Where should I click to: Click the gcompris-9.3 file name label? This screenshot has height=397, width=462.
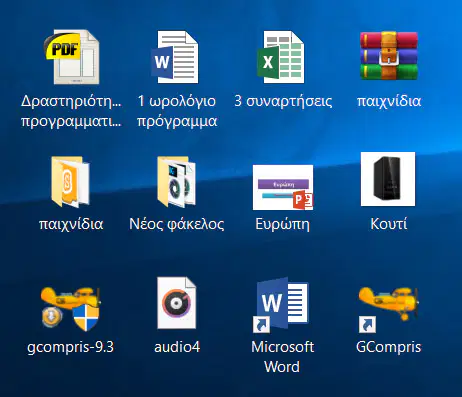point(71,347)
